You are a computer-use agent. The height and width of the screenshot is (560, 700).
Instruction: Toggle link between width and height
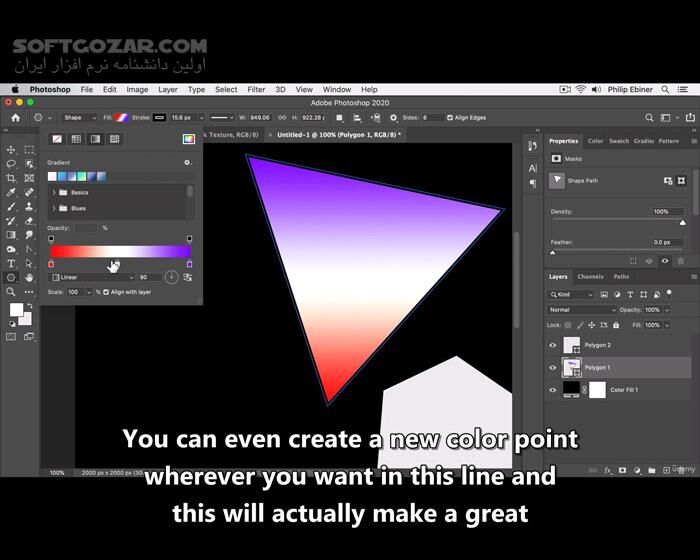coord(282,118)
